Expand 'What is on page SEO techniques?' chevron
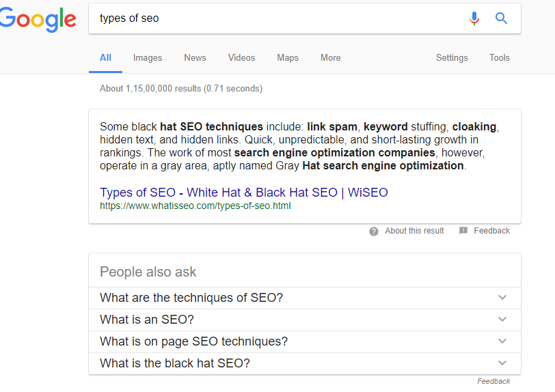Screen dimensions: 555x392 tap(502, 341)
